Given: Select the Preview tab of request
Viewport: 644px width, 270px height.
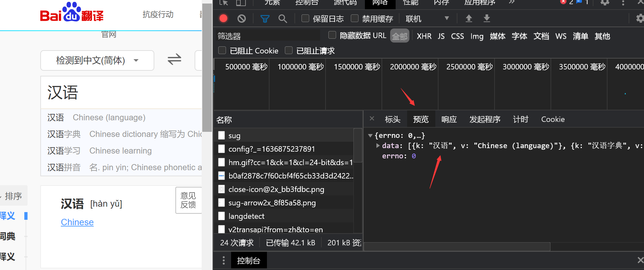Looking at the screenshot, I should [x=421, y=119].
